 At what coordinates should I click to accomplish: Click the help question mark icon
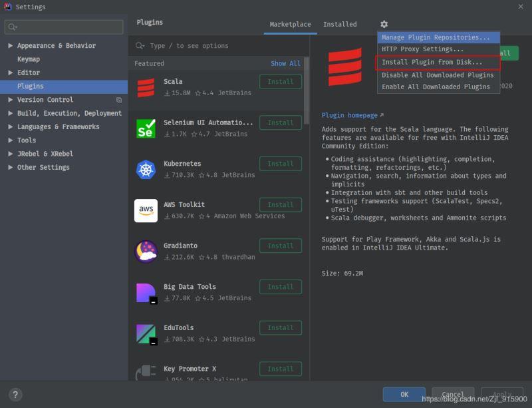click(15, 394)
